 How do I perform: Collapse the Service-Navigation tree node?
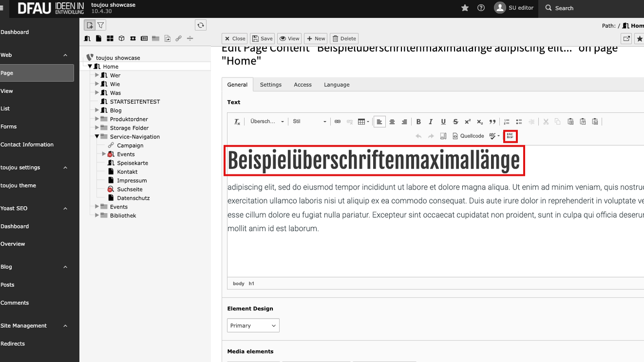tap(97, 137)
